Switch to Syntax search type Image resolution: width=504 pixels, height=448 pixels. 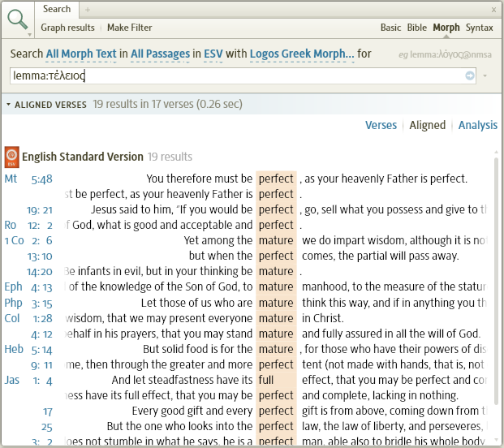(x=480, y=28)
